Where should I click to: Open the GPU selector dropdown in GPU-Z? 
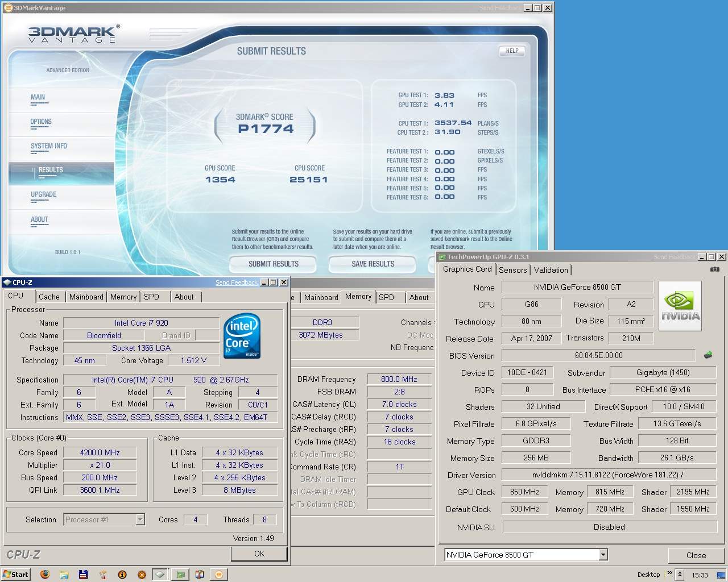pos(603,555)
